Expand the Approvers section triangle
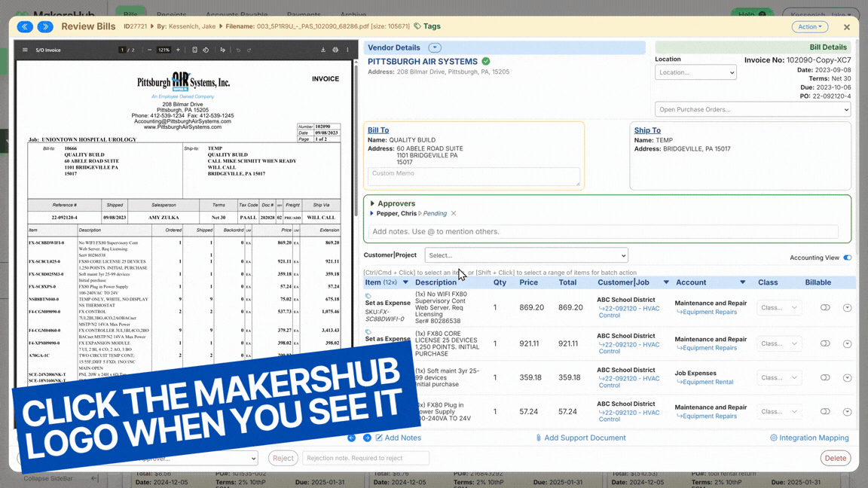Screen dimensions: 868x488 click(x=372, y=203)
